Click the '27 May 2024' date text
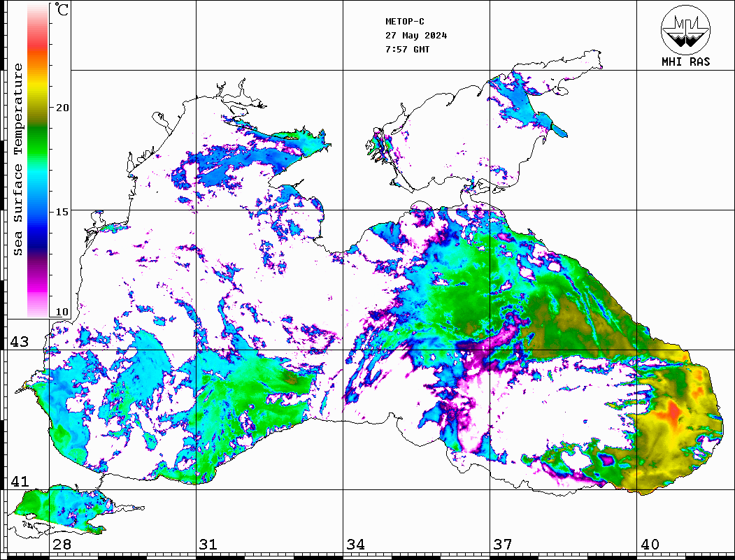 [x=416, y=36]
